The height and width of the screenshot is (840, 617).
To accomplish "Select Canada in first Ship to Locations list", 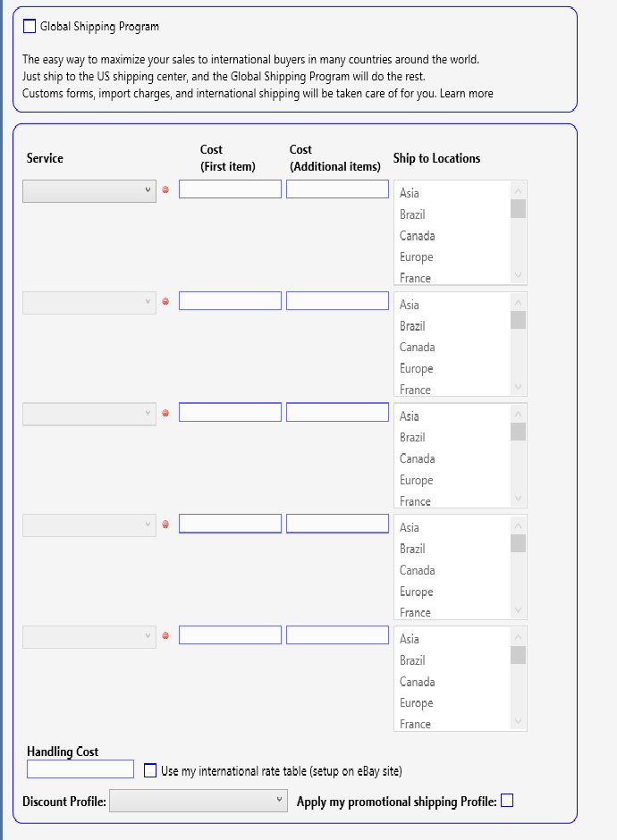I will 417,236.
